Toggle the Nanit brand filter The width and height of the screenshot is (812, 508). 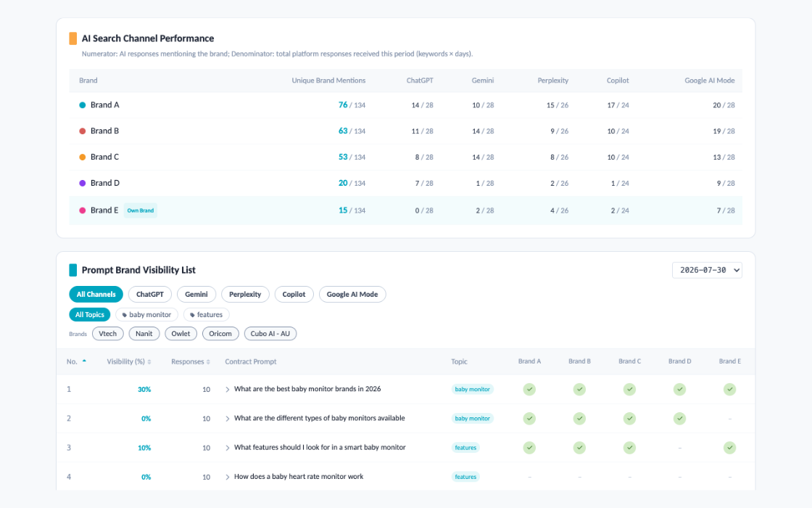[x=144, y=334]
